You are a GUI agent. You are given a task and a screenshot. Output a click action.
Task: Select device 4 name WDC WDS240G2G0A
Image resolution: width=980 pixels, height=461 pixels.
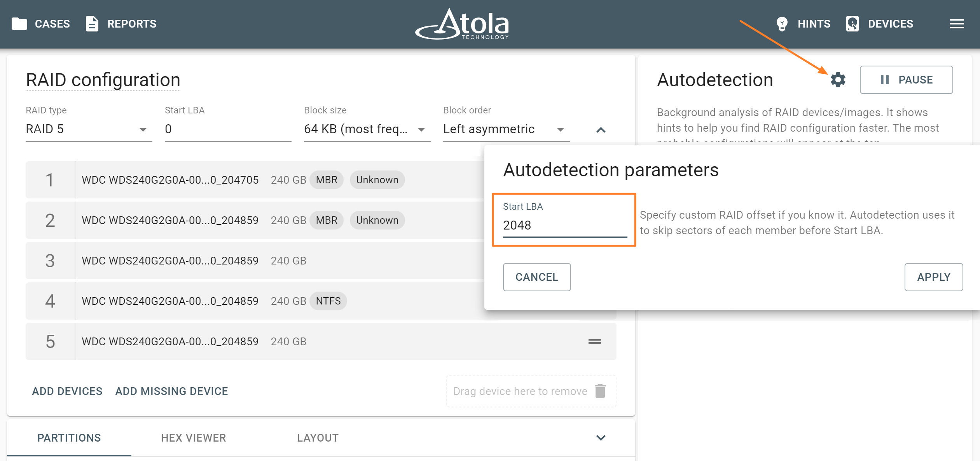tap(170, 301)
